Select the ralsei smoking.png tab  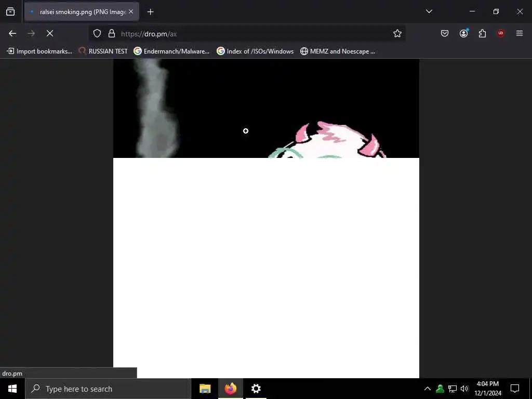click(82, 12)
